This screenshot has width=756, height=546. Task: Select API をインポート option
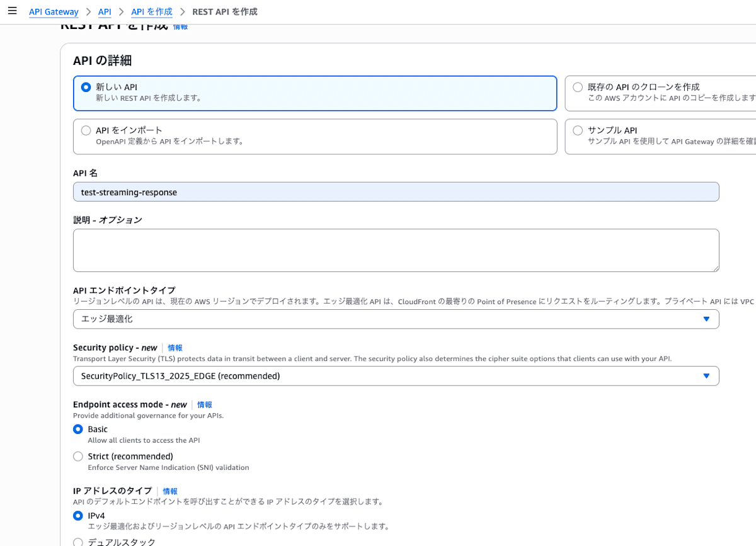86,130
